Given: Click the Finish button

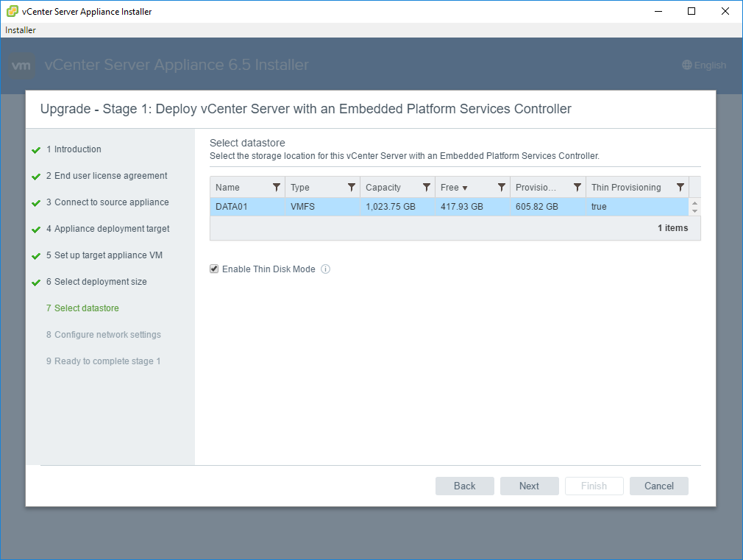Looking at the screenshot, I should click(594, 486).
